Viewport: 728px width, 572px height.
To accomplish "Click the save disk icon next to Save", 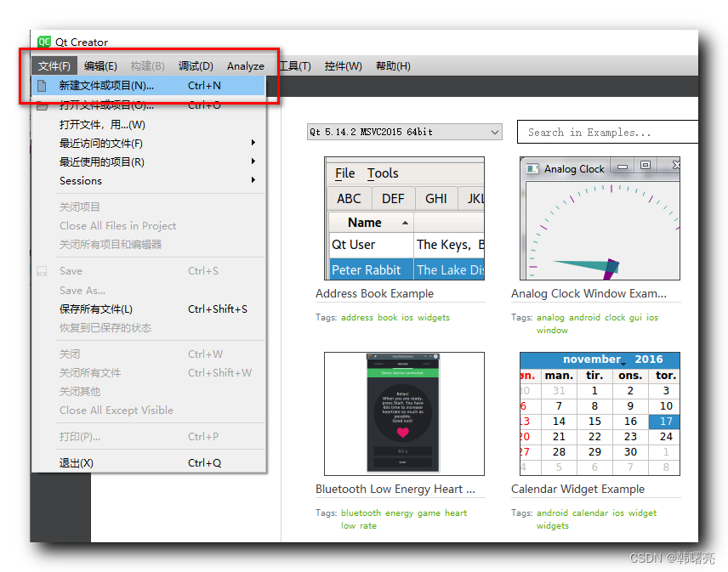I will tap(41, 270).
